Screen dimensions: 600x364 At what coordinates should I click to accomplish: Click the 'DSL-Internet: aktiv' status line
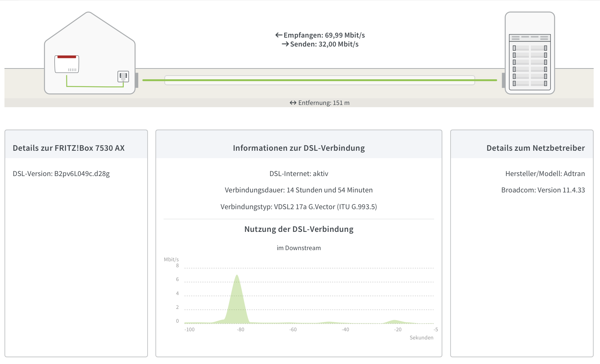[x=299, y=174]
